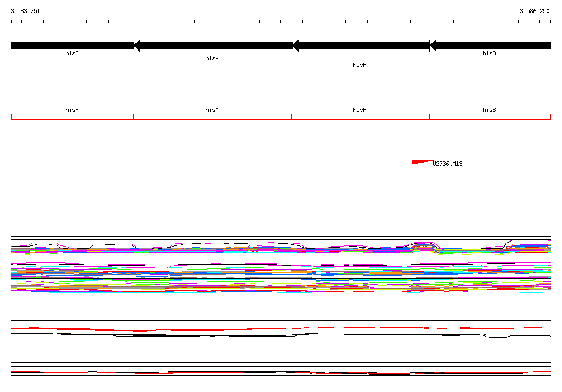Screen dimensions: 562x392
Task: Click the hisH label above red box
Action: 359,110
